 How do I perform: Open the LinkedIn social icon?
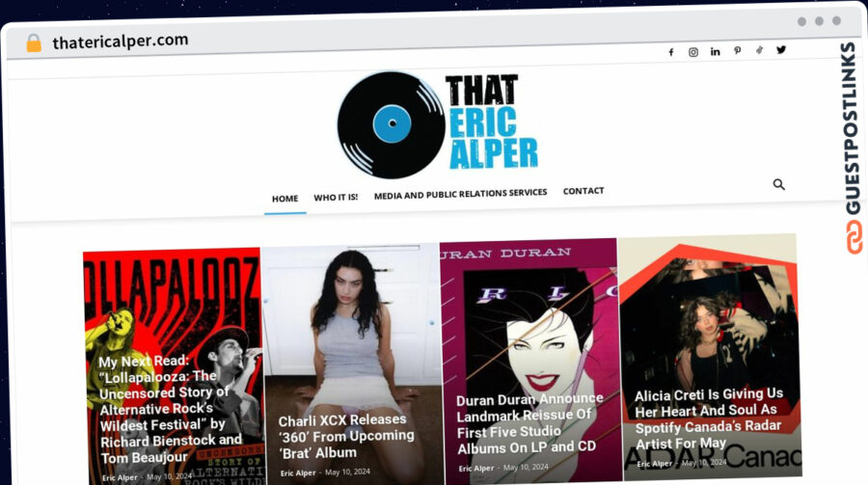(x=716, y=51)
